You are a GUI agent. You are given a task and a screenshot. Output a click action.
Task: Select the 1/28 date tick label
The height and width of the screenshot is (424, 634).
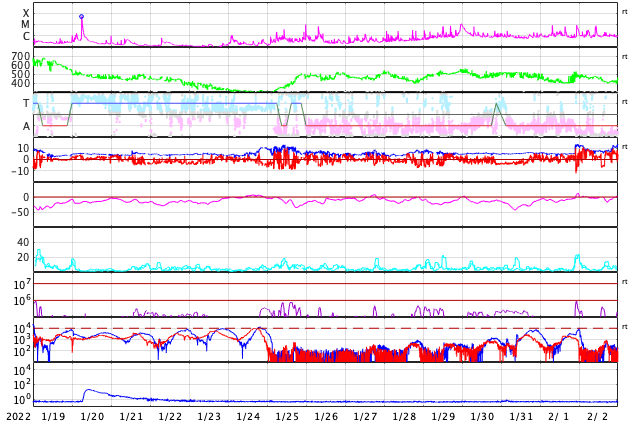pos(404,416)
